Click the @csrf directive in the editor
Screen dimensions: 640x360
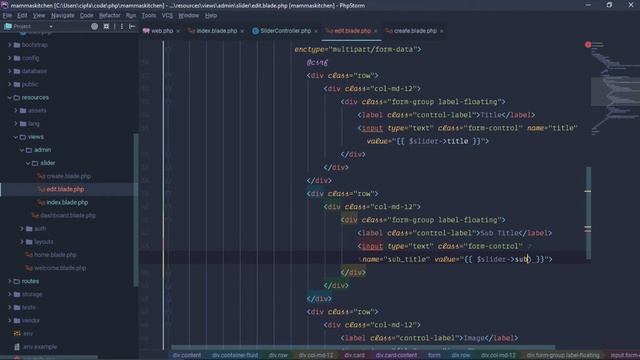[317, 62]
